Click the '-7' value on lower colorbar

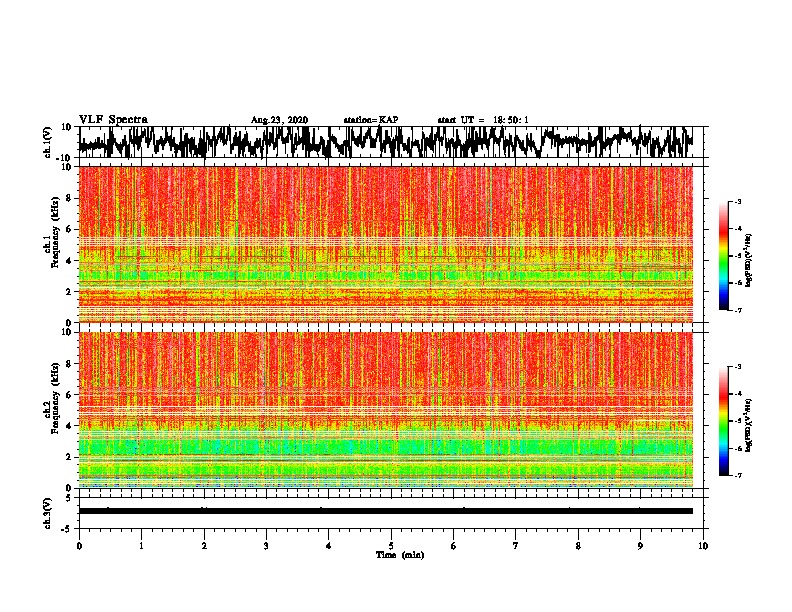(737, 475)
